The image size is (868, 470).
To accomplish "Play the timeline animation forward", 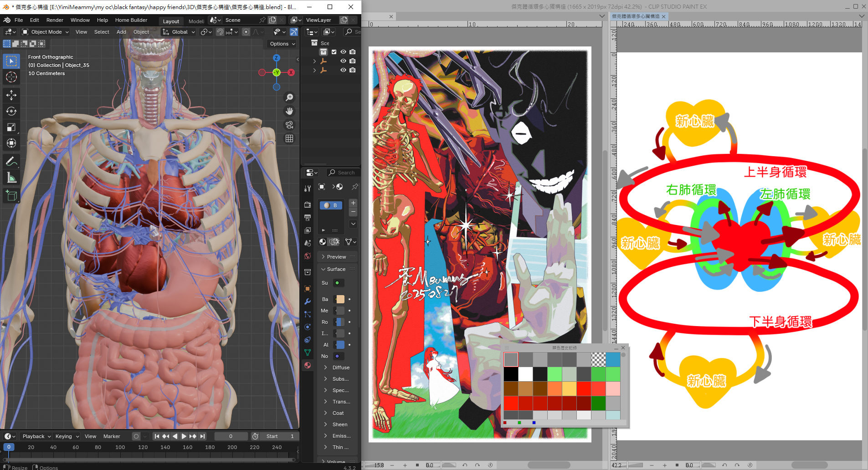I will coord(184,436).
